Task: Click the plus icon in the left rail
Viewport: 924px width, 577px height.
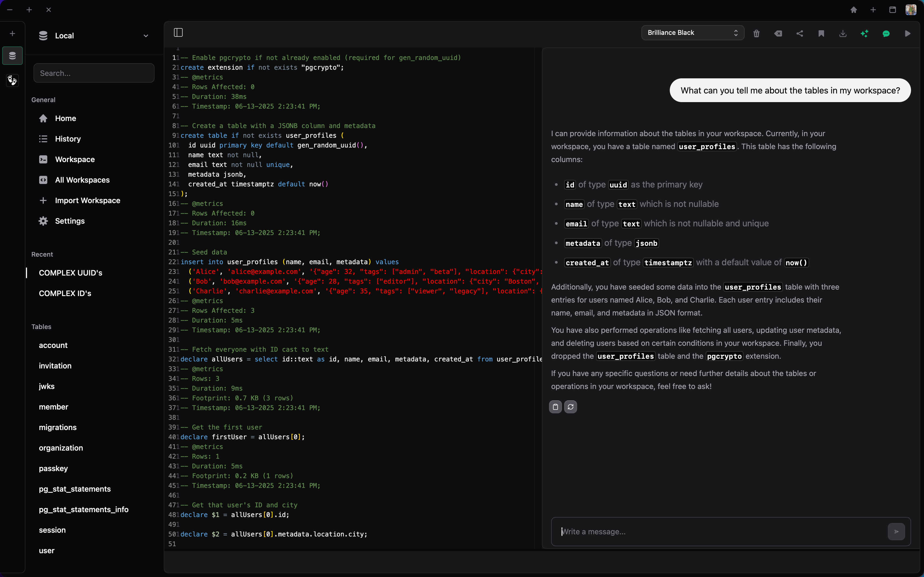Action: tap(12, 33)
